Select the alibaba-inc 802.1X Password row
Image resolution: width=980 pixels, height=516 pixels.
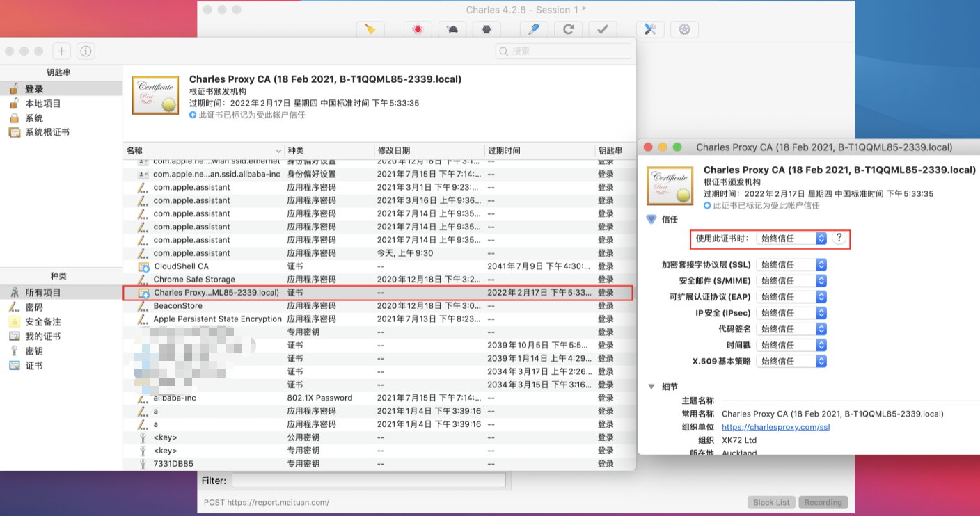(379, 398)
